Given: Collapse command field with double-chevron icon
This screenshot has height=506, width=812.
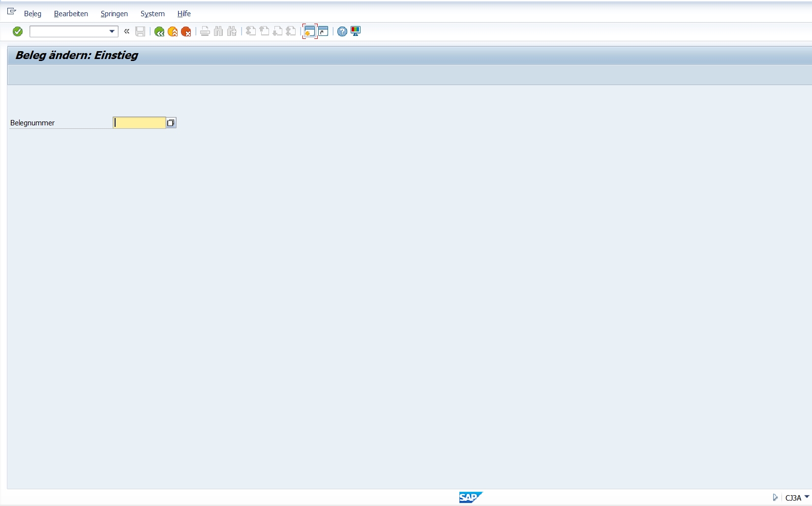Looking at the screenshot, I should coord(127,31).
